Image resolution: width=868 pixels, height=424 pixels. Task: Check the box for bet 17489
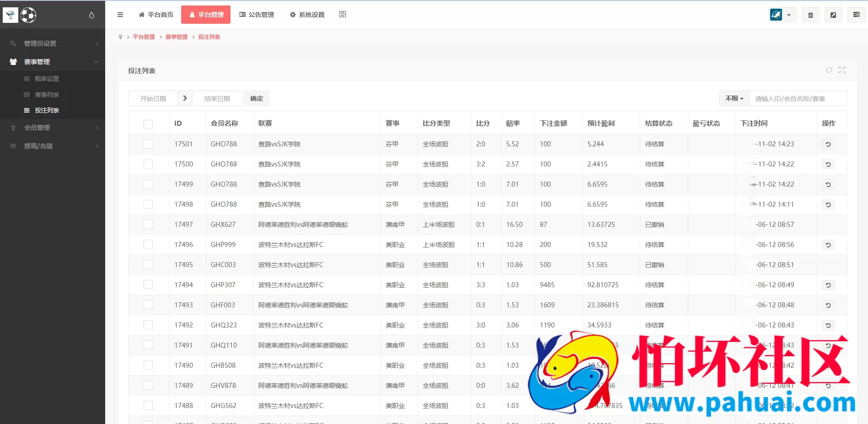[x=148, y=386]
